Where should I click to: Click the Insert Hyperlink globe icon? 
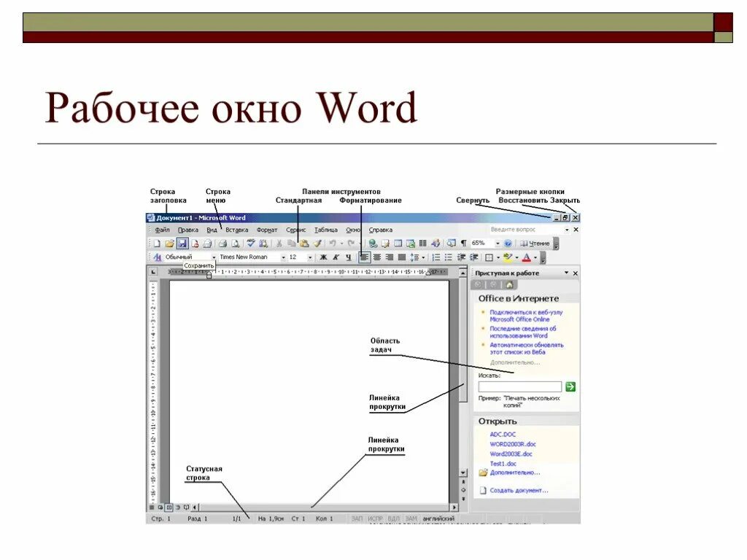pyautogui.click(x=373, y=244)
